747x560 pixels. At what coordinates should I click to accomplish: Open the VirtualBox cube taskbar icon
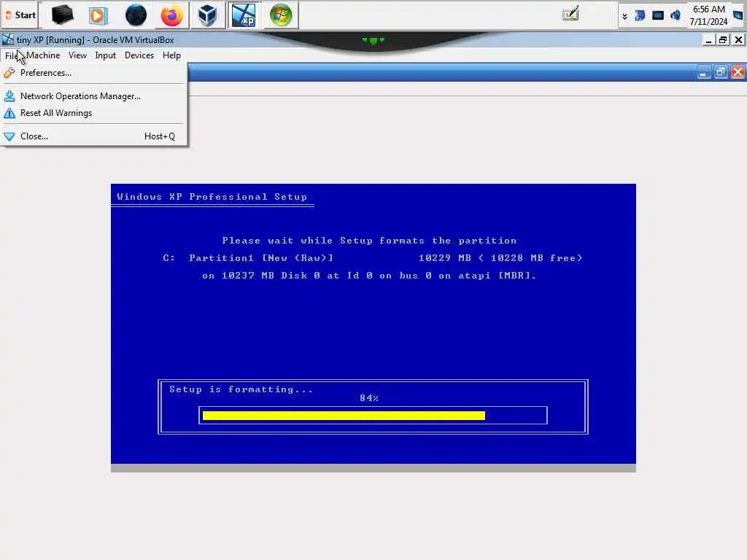(x=208, y=16)
